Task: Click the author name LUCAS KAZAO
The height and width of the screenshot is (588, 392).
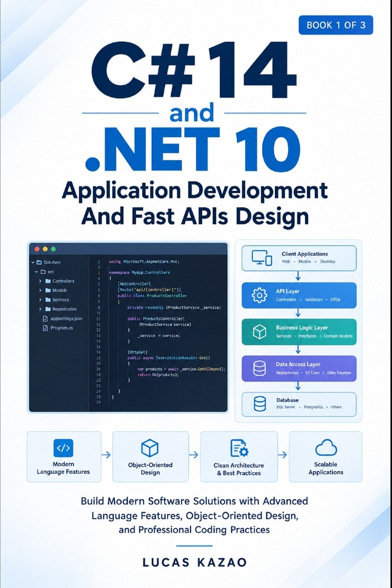Action: click(195, 563)
